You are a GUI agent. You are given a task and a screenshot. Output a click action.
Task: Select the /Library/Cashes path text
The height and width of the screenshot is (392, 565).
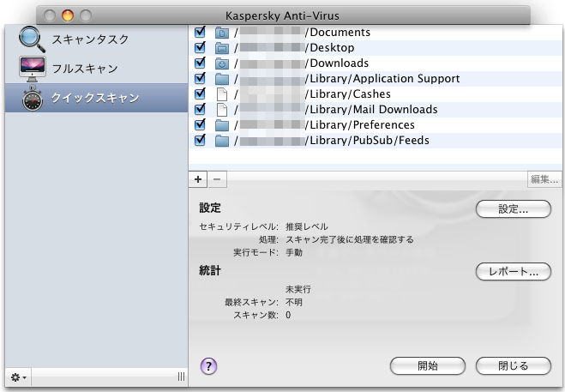348,94
